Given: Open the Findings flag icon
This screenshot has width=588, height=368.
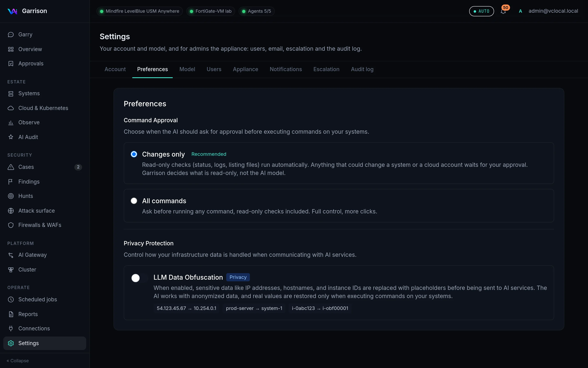Looking at the screenshot, I should pos(11,182).
